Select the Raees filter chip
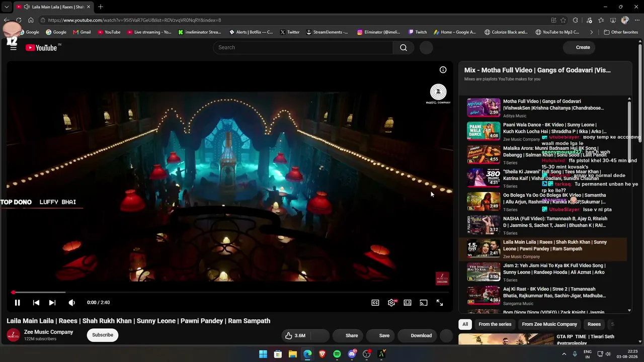 [594, 324]
